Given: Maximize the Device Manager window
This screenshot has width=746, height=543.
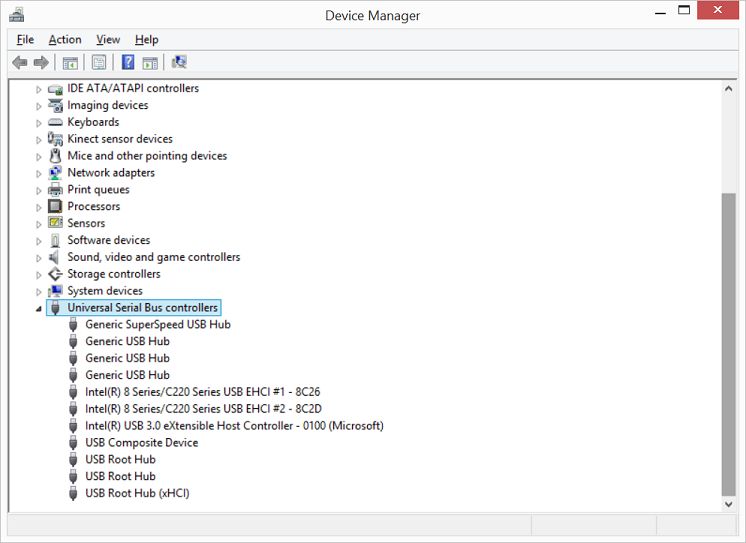Looking at the screenshot, I should pos(684,10).
